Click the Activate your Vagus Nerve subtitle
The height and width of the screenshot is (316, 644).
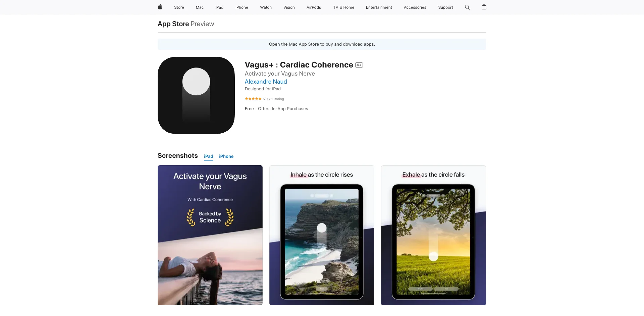(x=280, y=74)
